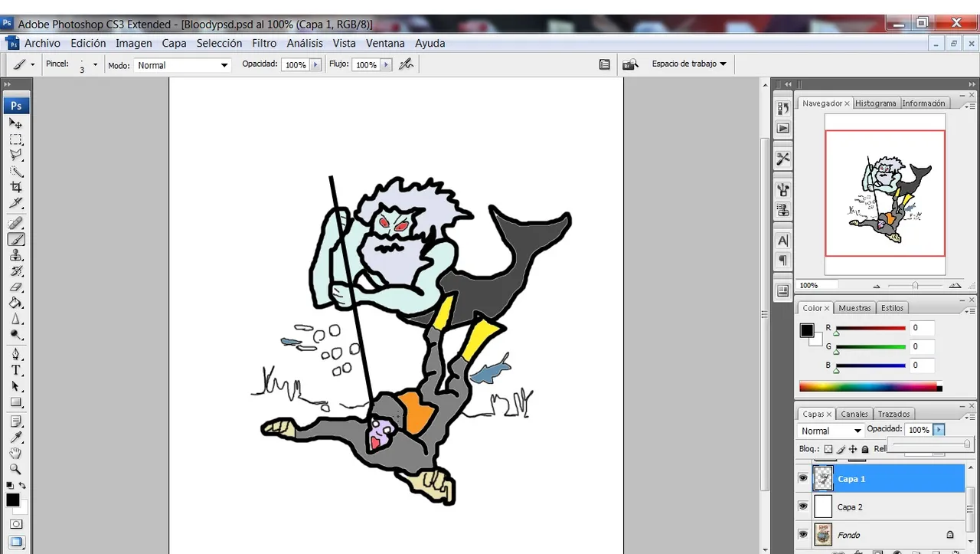Toggle lock position

tap(853, 449)
